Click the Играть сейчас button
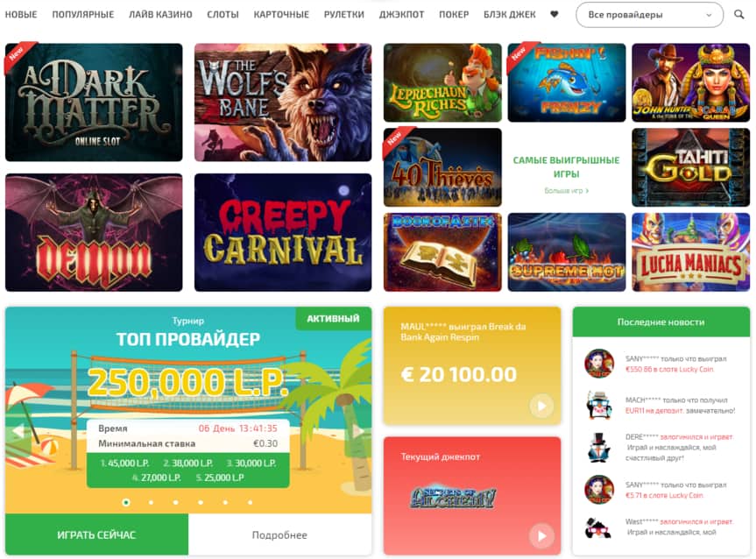This screenshot has height=559, width=756. point(96,534)
